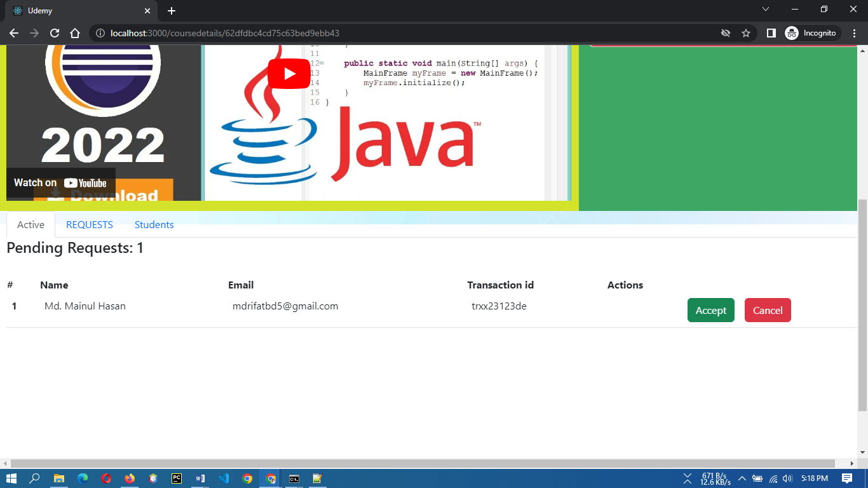868x488 pixels.
Task: Toggle the bookmark star in the address bar
Action: [745, 33]
